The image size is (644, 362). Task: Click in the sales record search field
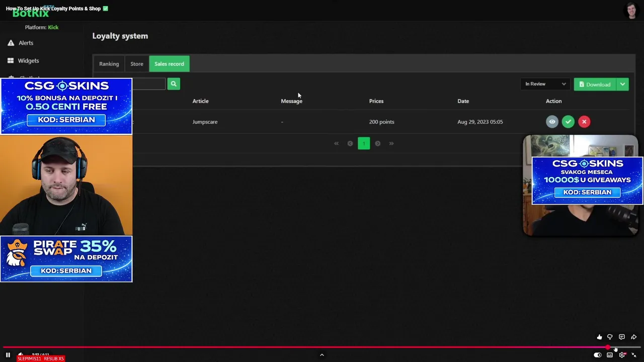(x=148, y=84)
